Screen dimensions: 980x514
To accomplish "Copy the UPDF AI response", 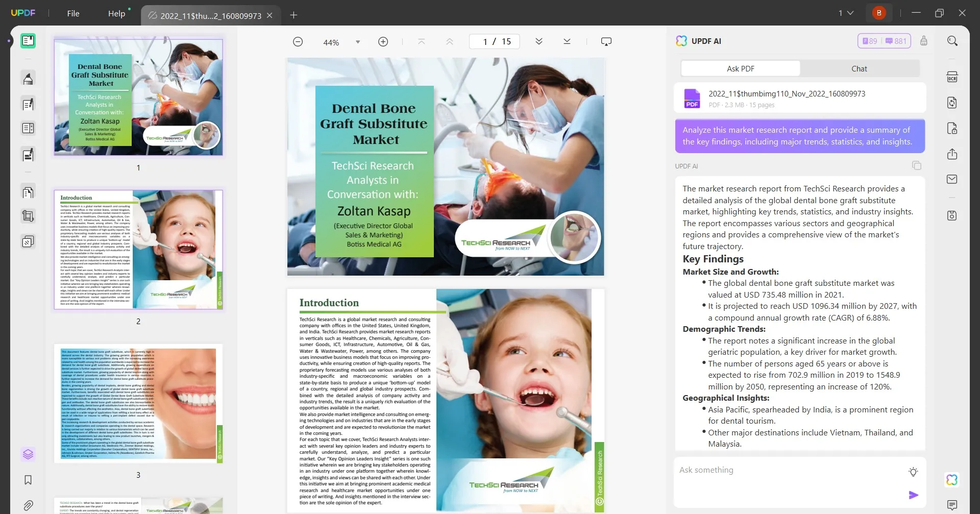I will pos(917,165).
